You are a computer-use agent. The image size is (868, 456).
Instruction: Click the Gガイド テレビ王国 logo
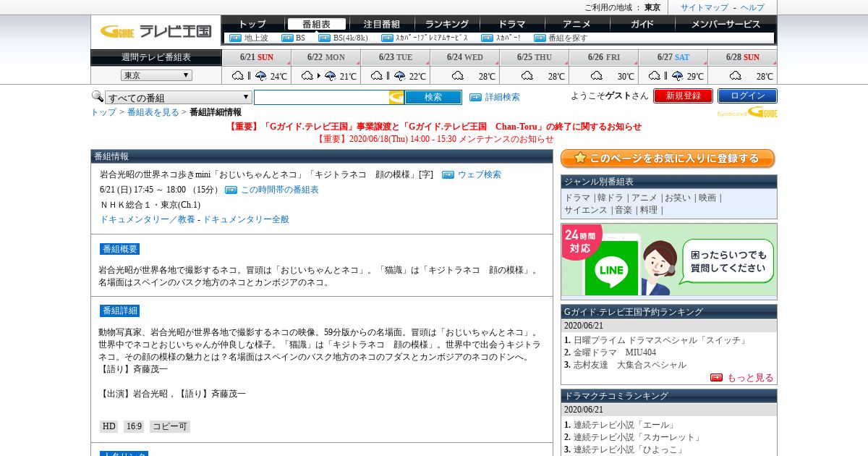click(x=156, y=31)
